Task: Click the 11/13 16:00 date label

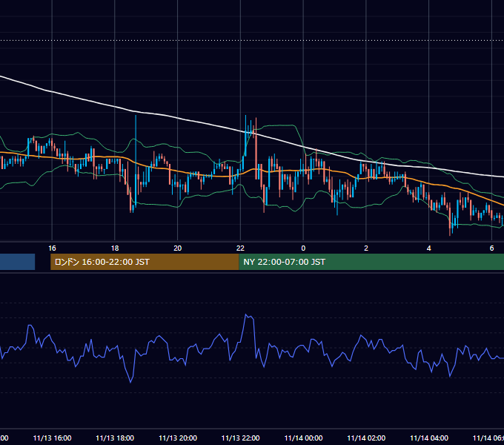Action: pos(52,438)
